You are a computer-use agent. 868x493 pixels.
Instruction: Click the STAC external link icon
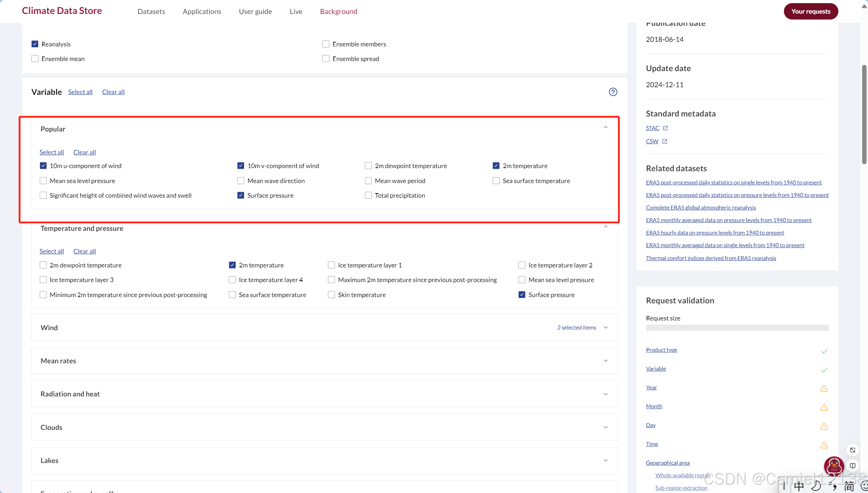tap(665, 128)
